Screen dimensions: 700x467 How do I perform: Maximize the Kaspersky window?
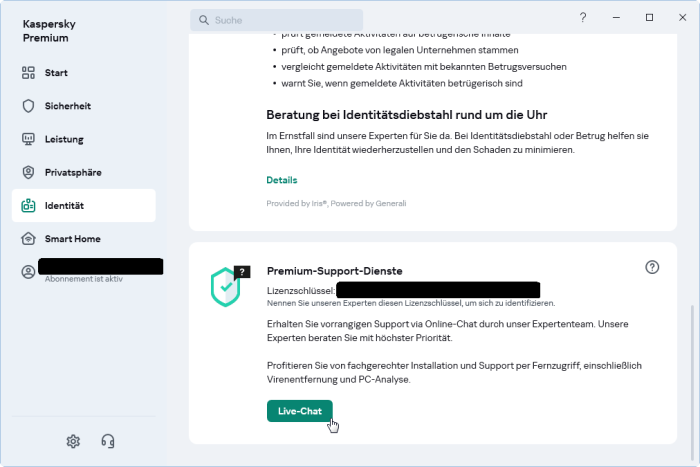[x=650, y=17]
